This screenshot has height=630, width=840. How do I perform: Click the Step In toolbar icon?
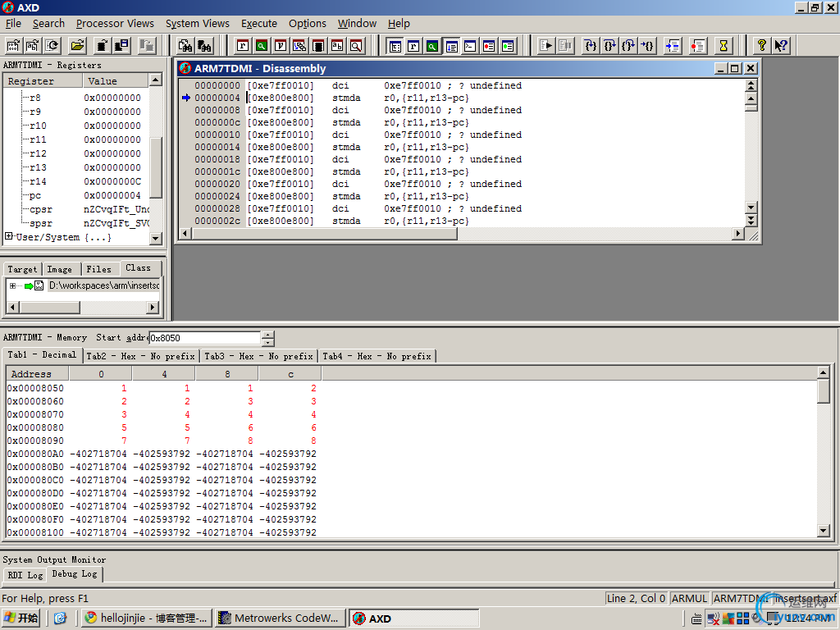(x=590, y=46)
